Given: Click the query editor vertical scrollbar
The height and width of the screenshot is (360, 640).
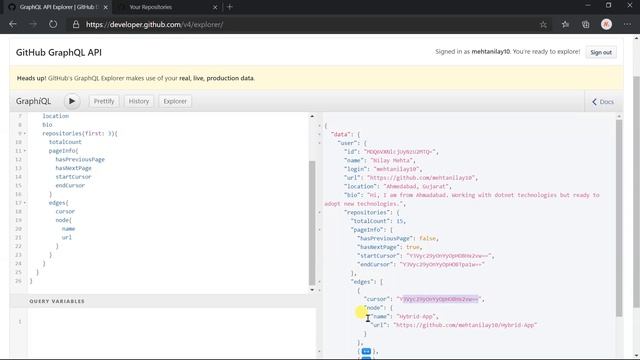Looking at the screenshot, I should [312, 223].
